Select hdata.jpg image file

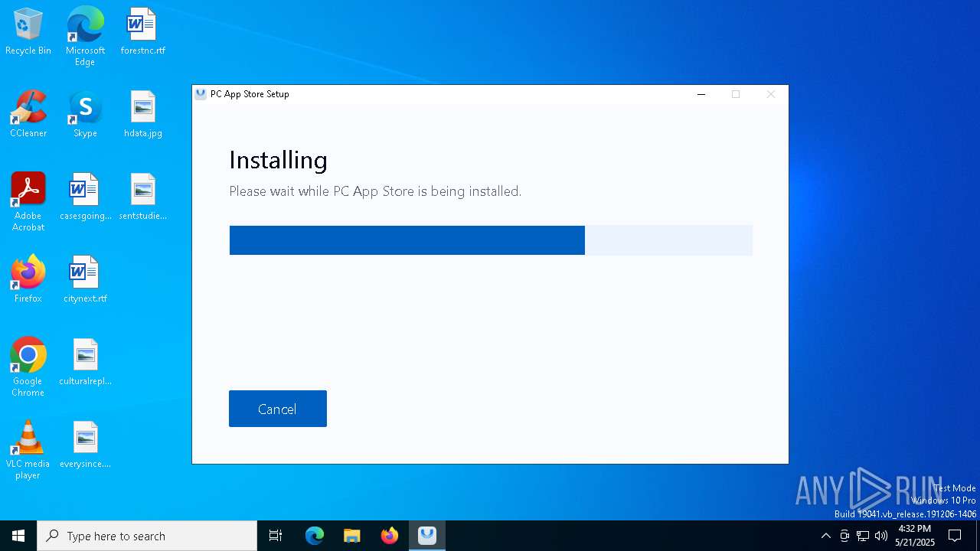click(x=142, y=115)
